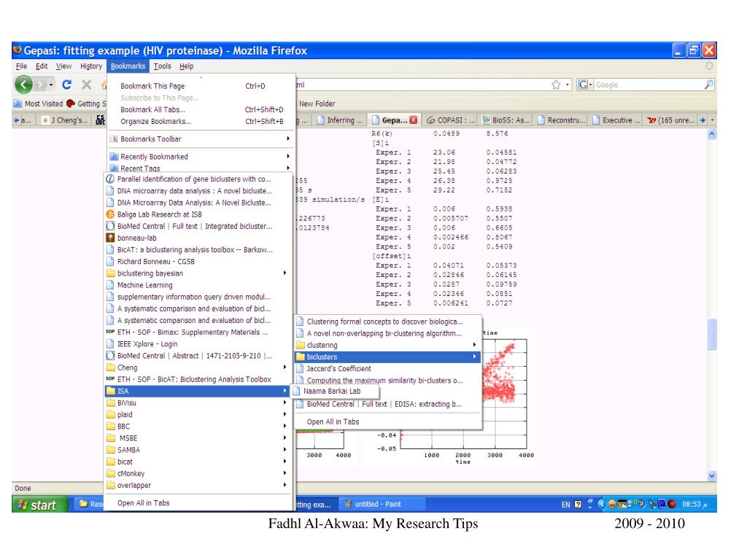Open the bicat folder
Screen dimensions: 747x560
point(198,462)
